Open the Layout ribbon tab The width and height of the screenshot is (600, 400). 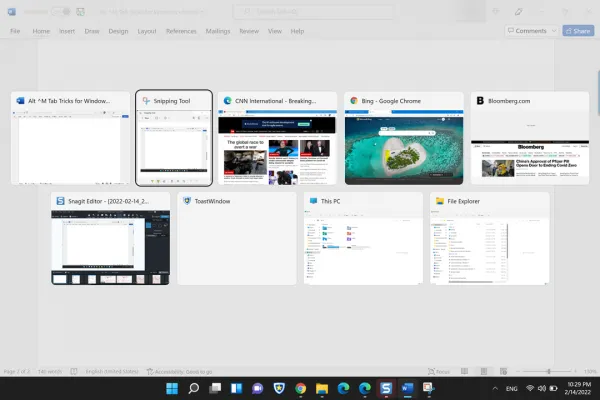(147, 31)
